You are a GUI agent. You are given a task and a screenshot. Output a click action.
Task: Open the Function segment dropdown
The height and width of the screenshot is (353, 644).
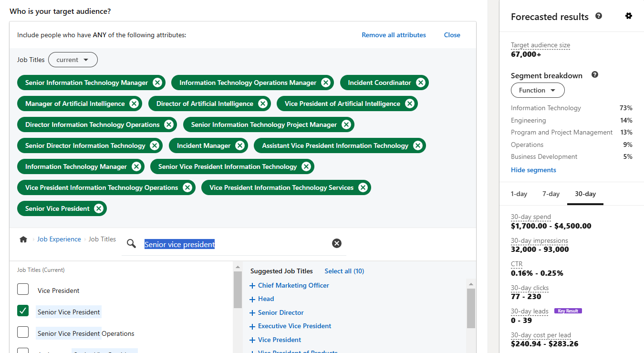(538, 90)
